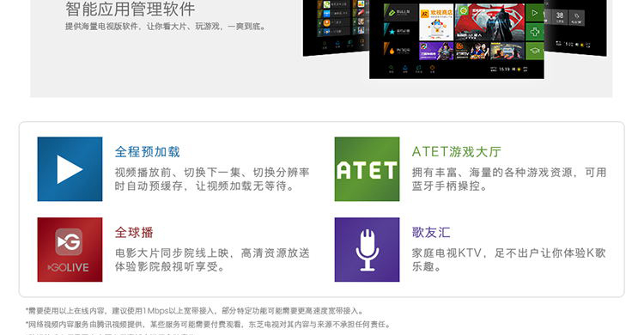Click the footnote mentioning 腾讯视频提供
Image resolution: width=644 pixels, height=335 pixels.
coord(208,325)
